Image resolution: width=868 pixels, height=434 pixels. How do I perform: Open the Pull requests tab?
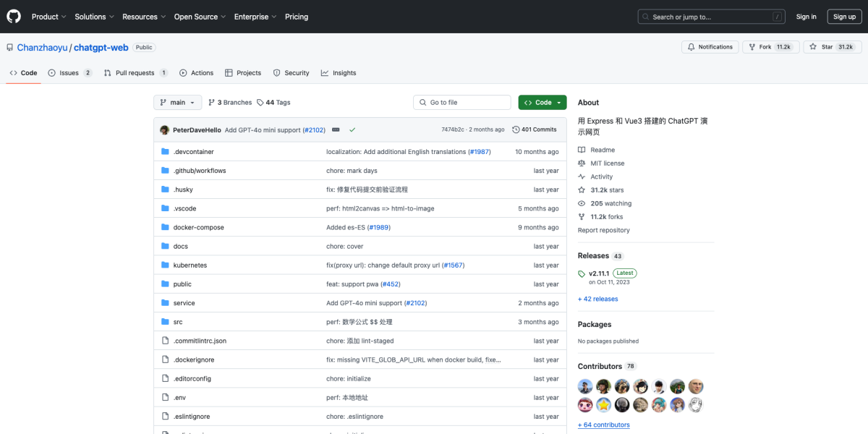(135, 73)
